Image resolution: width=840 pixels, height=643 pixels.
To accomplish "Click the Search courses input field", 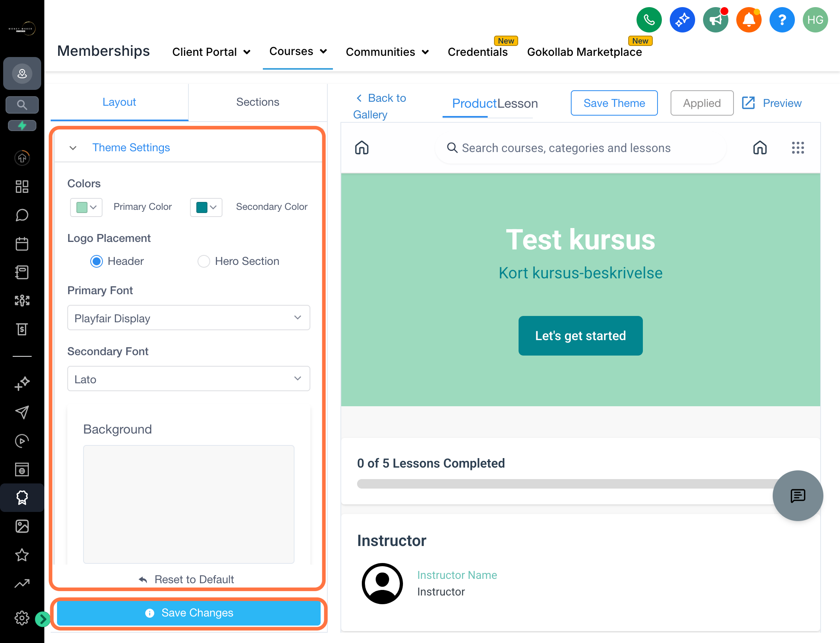I will tap(581, 148).
